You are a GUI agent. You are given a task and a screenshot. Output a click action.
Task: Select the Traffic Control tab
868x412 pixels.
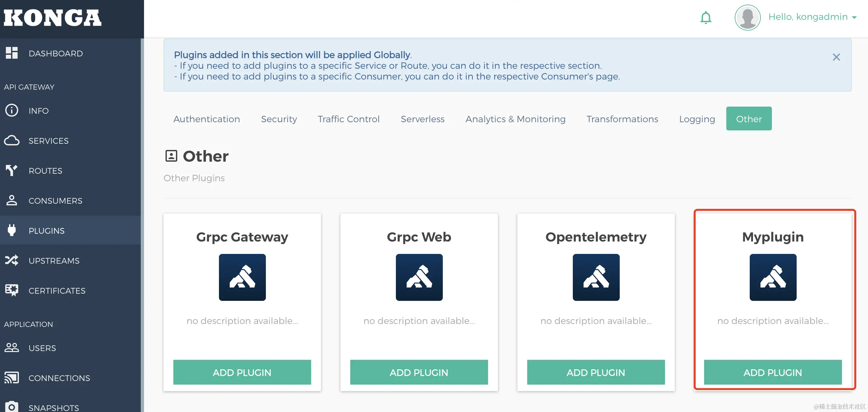(x=348, y=119)
